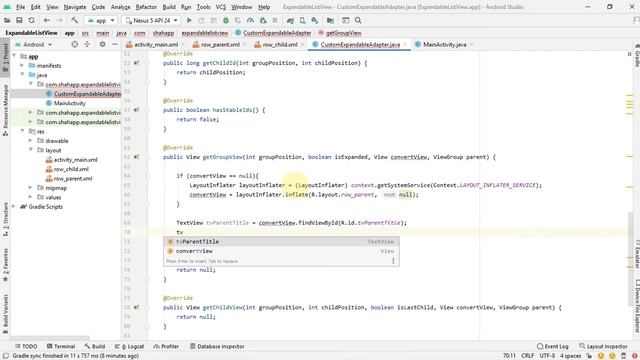
Task: Click the Debug app bug icon
Action: click(x=226, y=20)
